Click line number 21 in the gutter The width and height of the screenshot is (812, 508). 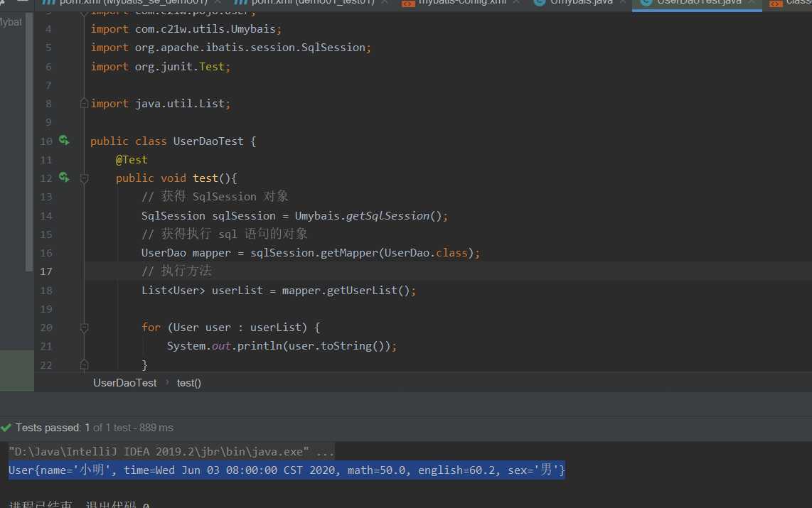coord(46,346)
